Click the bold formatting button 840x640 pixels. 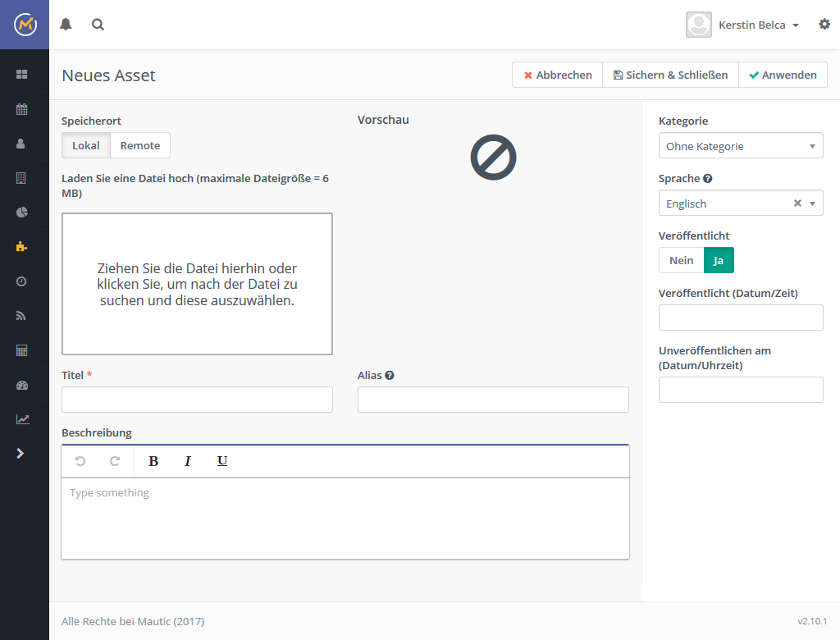pyautogui.click(x=153, y=461)
